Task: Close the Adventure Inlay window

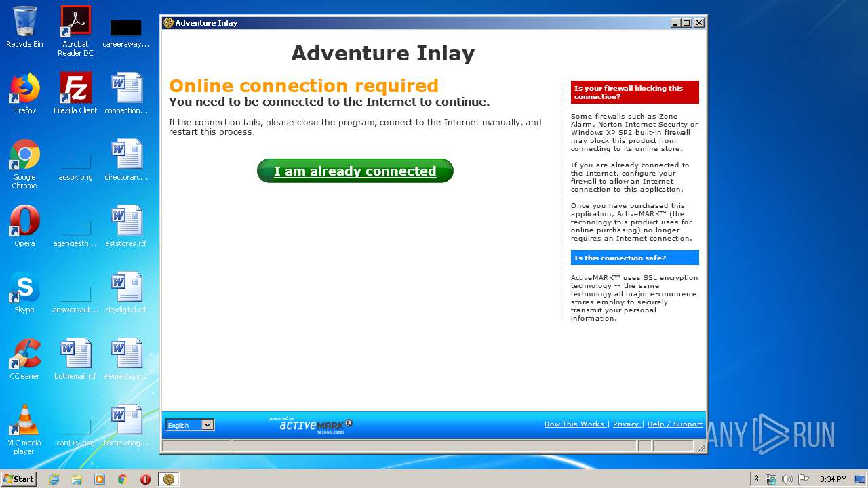Action: [x=699, y=22]
